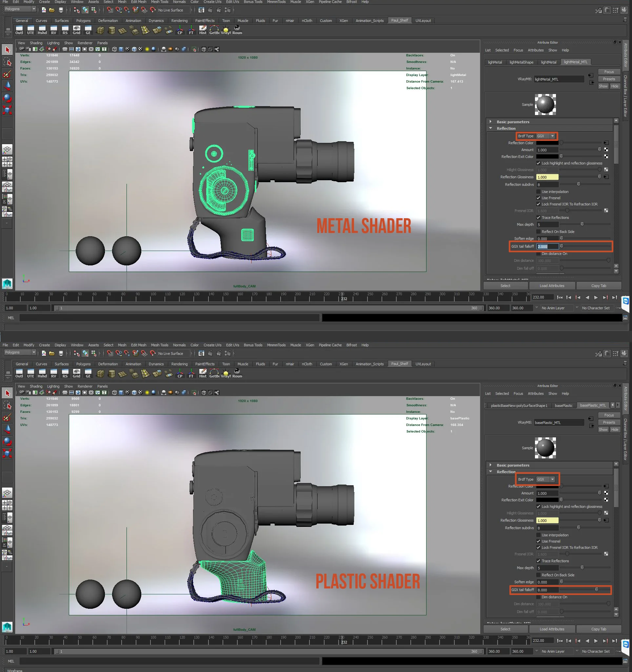The height and width of the screenshot is (672, 632).
Task: Toggle Trace Reflections checkbox for lightMetal_MTL
Action: coord(538,217)
